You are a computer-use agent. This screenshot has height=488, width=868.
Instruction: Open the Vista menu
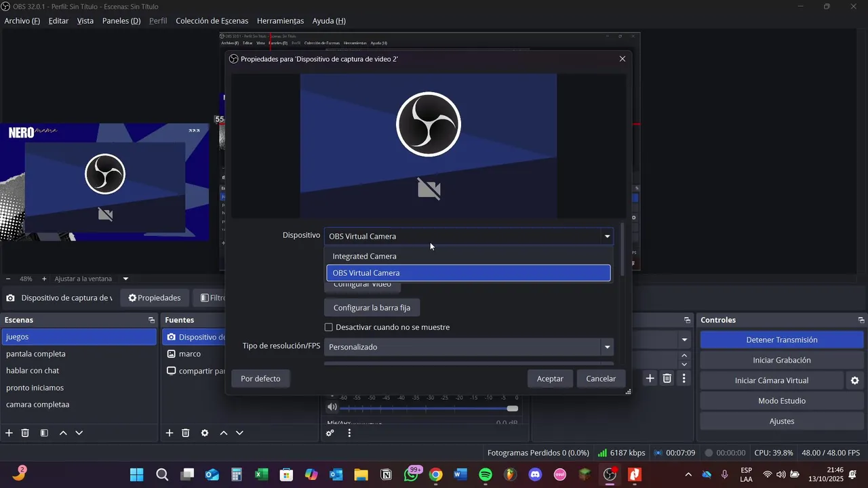click(85, 21)
